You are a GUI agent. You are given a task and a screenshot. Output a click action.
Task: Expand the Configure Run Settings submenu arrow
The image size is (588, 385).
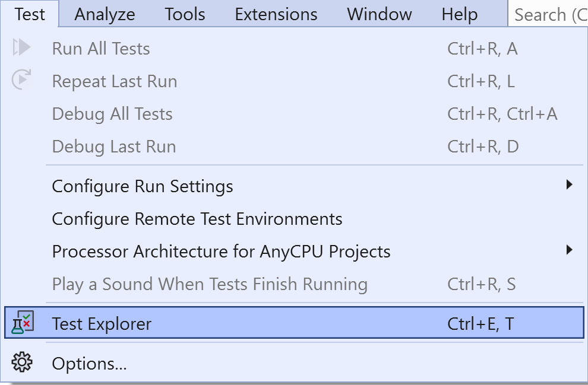coord(569,185)
